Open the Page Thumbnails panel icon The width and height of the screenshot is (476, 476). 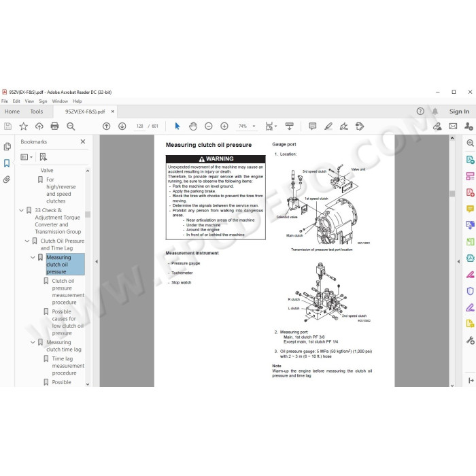tap(7, 147)
